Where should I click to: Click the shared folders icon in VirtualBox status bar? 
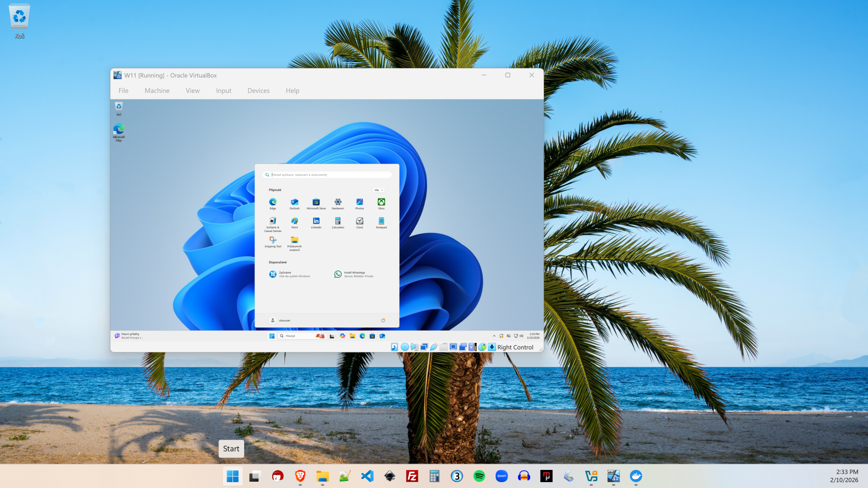click(443, 346)
